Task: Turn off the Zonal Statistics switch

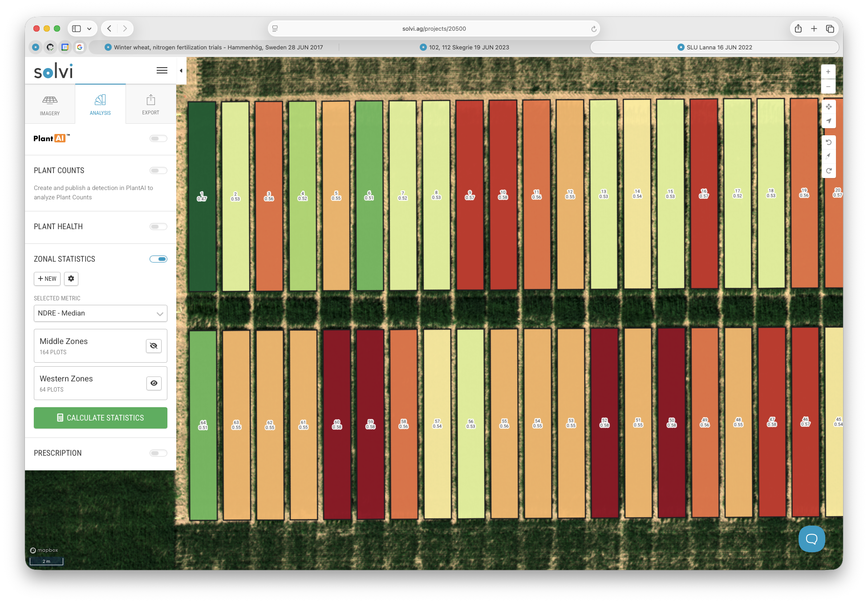Action: coord(158,259)
